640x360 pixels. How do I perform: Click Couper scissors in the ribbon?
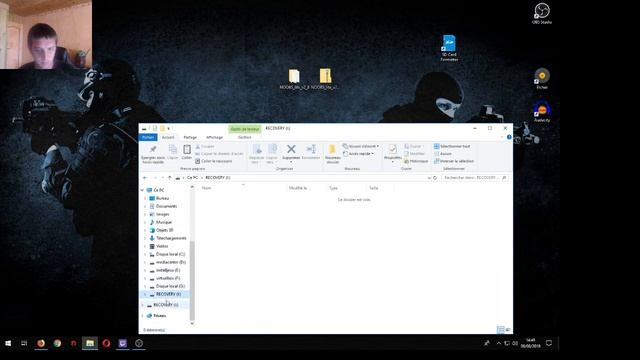pyautogui.click(x=205, y=146)
